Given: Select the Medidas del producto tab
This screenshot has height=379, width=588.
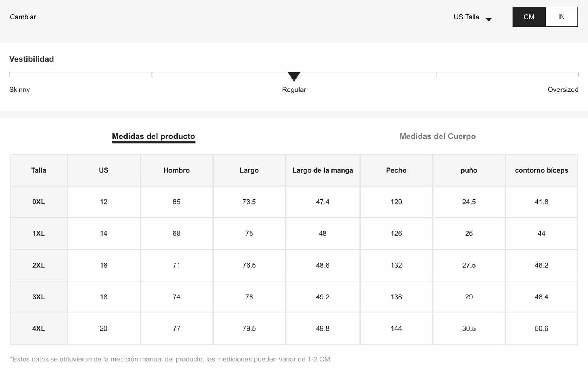Looking at the screenshot, I should tap(154, 136).
